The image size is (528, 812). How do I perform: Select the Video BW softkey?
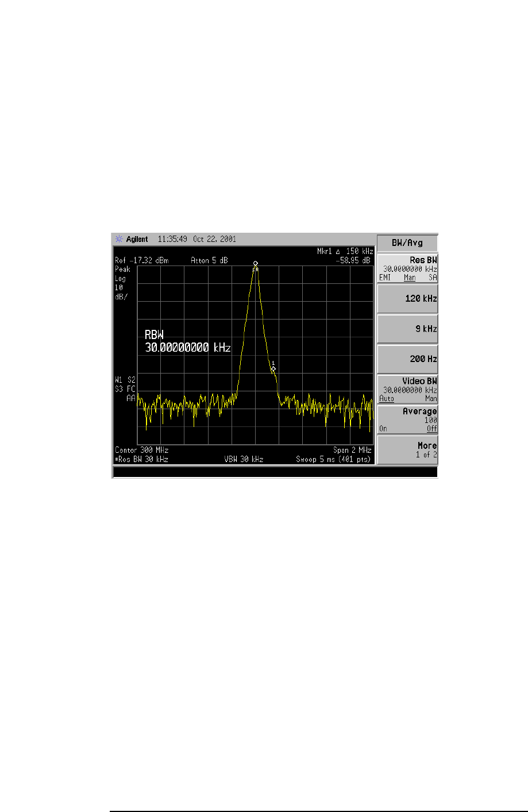[407, 389]
